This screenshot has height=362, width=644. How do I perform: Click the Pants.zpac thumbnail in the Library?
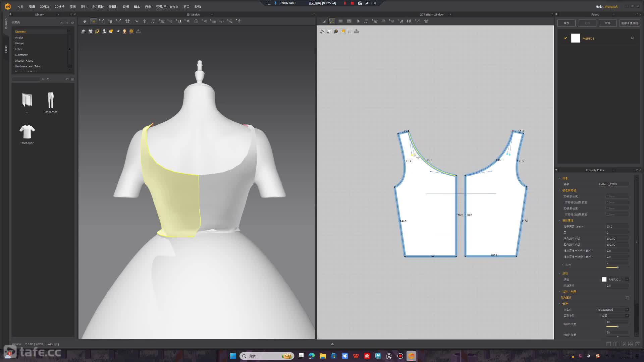pos(51,100)
